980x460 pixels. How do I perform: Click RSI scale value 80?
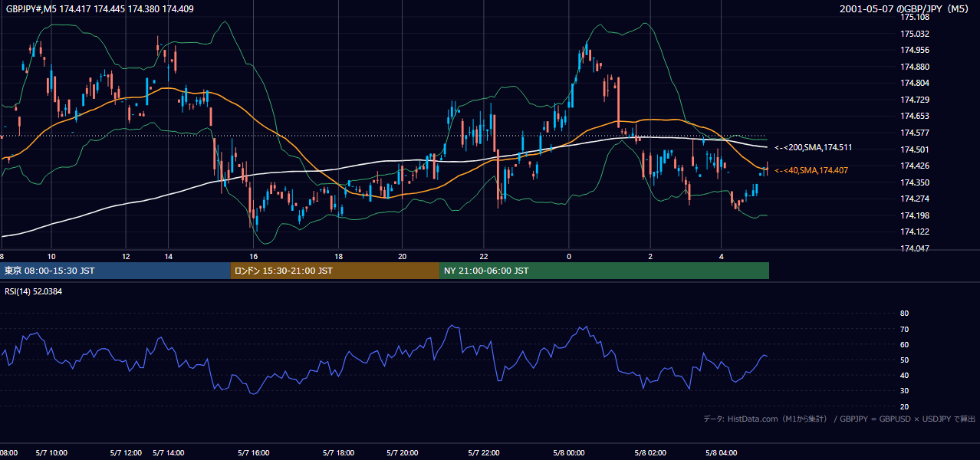[x=904, y=314]
